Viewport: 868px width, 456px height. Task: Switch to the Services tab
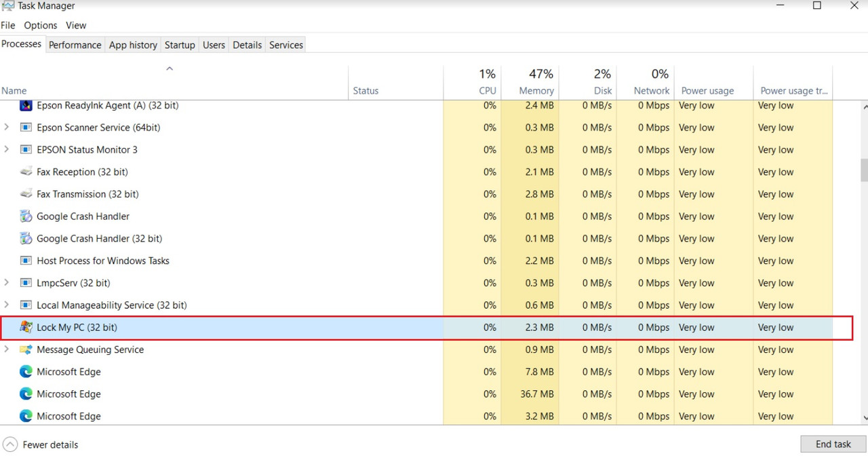click(286, 45)
